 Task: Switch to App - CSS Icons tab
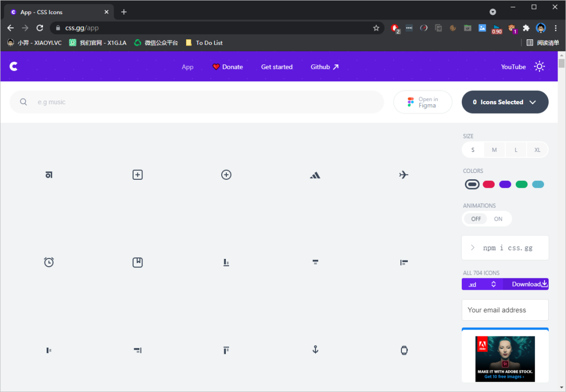click(60, 12)
